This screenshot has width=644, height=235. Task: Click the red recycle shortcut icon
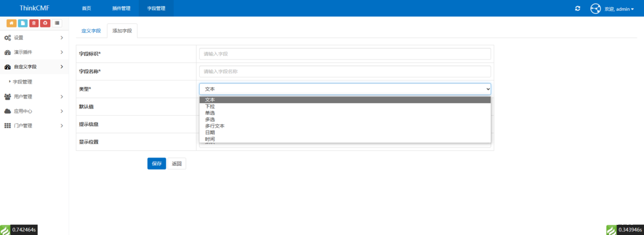click(45, 23)
